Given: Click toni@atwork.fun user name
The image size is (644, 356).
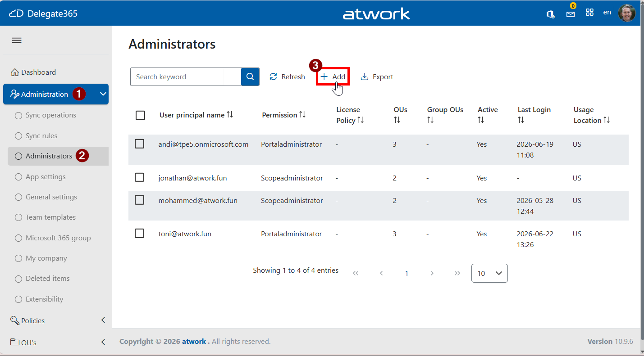Looking at the screenshot, I should click(x=185, y=234).
